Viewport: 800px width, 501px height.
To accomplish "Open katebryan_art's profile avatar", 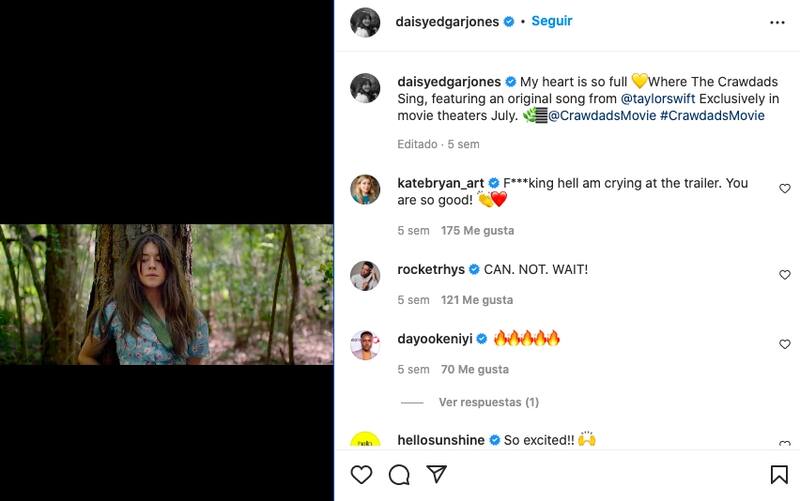I will pyautogui.click(x=365, y=189).
